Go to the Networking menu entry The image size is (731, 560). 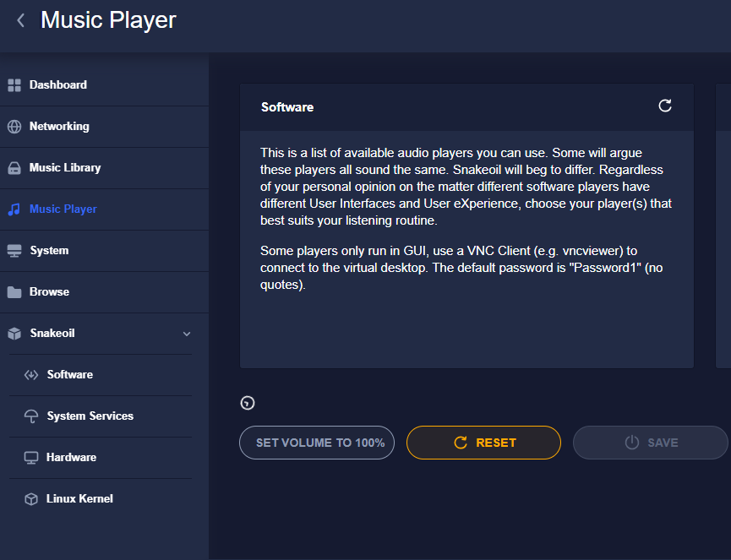(105, 127)
